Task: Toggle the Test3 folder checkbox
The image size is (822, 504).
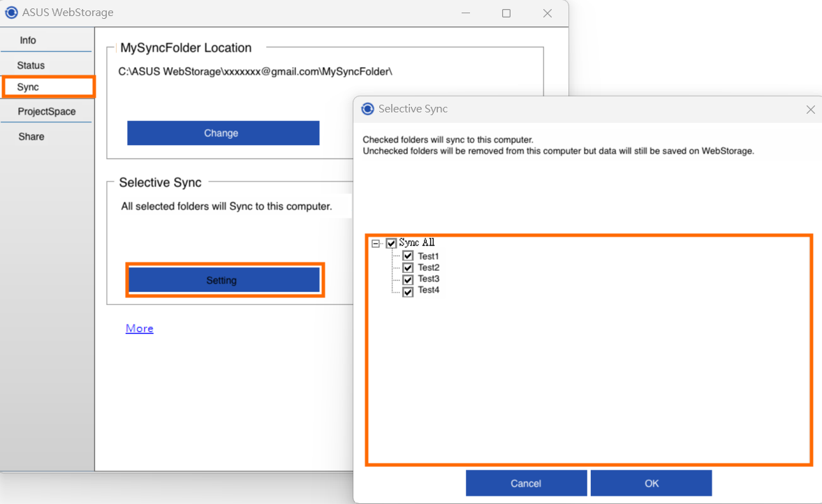Action: click(408, 279)
